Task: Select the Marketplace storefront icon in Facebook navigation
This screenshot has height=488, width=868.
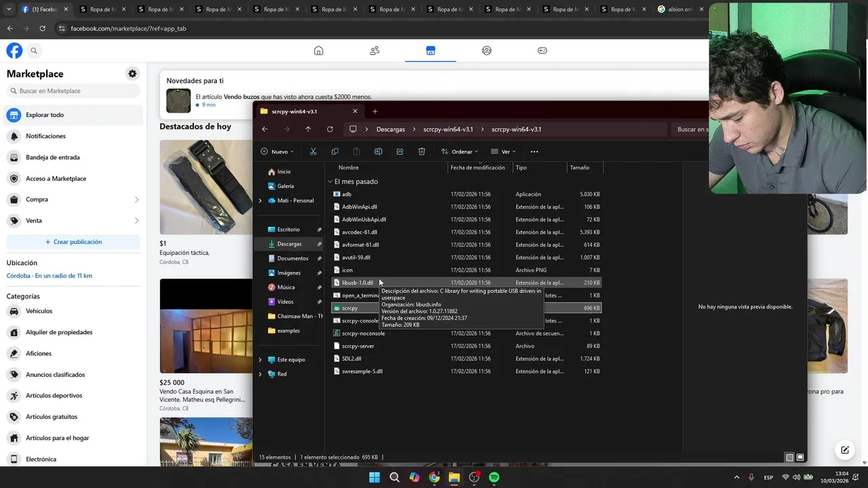Action: pos(431,51)
